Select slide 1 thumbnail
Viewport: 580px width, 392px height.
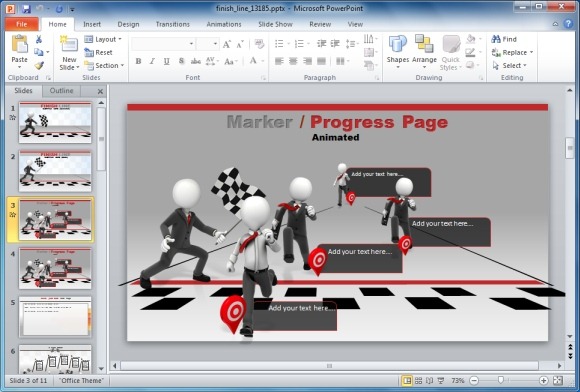pos(55,123)
